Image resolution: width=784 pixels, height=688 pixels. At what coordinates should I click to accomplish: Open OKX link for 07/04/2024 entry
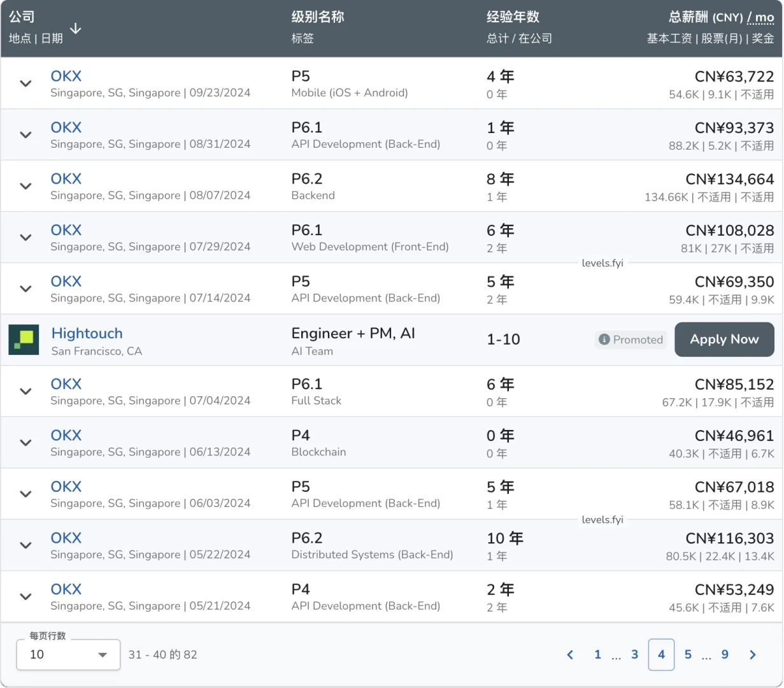[x=66, y=383]
